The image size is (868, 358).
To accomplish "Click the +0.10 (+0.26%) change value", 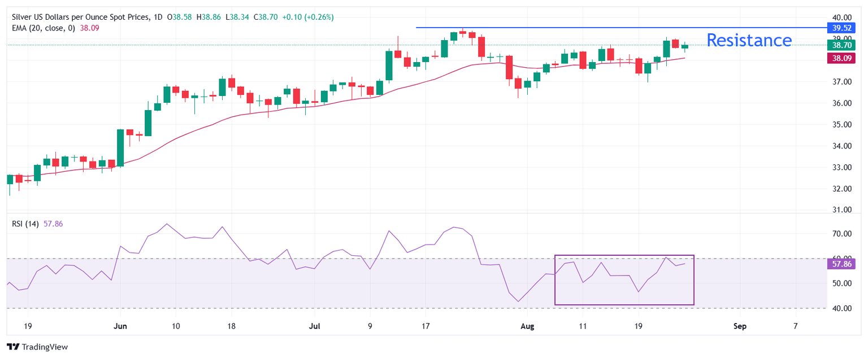I will (305, 18).
